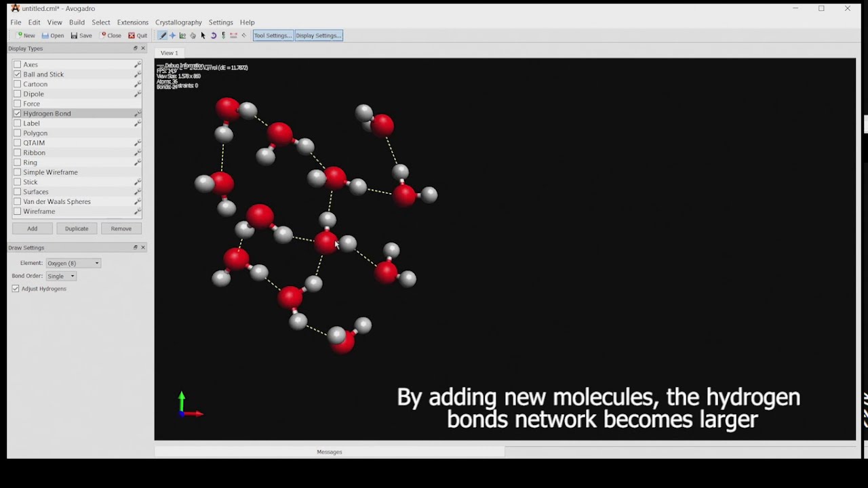
Task: Select the Selection arrow tool
Action: pos(203,35)
